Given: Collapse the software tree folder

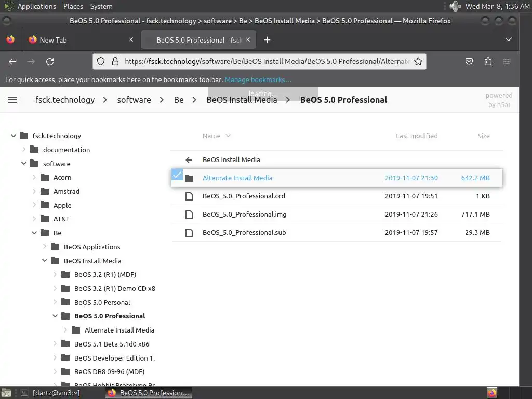Looking at the screenshot, I should pyautogui.click(x=24, y=164).
